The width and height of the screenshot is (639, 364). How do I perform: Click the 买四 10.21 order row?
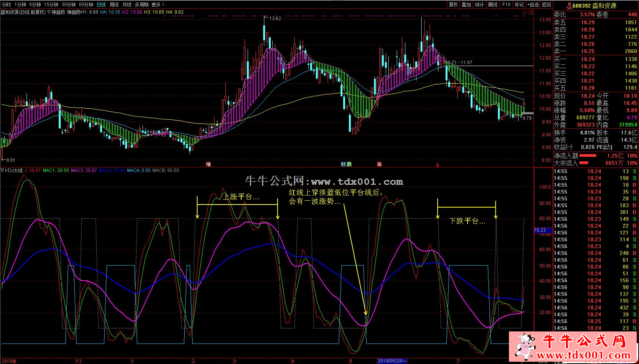pyautogui.click(x=595, y=81)
